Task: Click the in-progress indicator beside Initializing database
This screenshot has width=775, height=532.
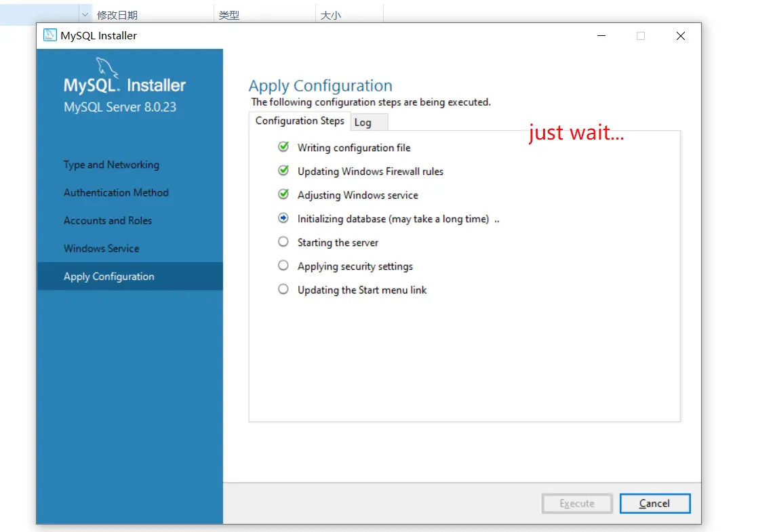Action: (283, 218)
